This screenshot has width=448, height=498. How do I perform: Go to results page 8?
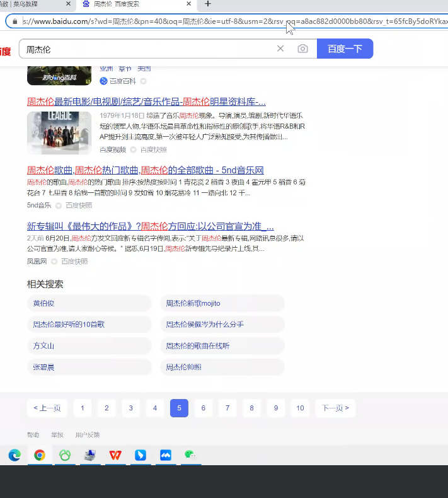(x=252, y=408)
